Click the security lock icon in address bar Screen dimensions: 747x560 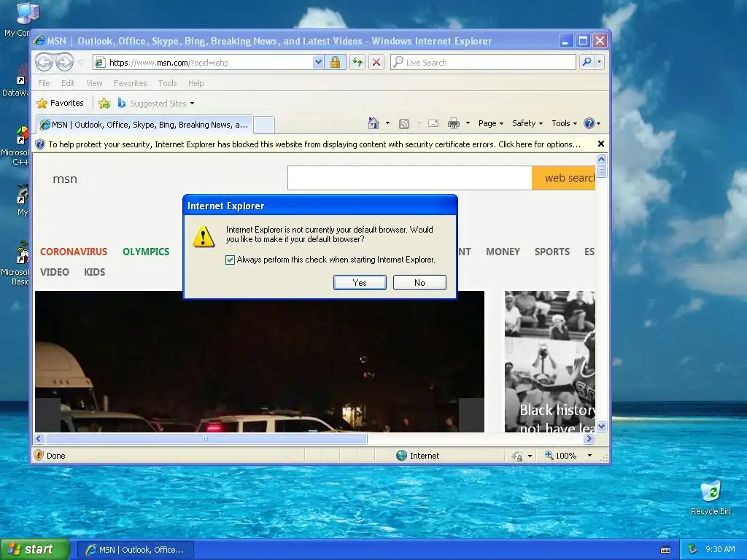(335, 63)
